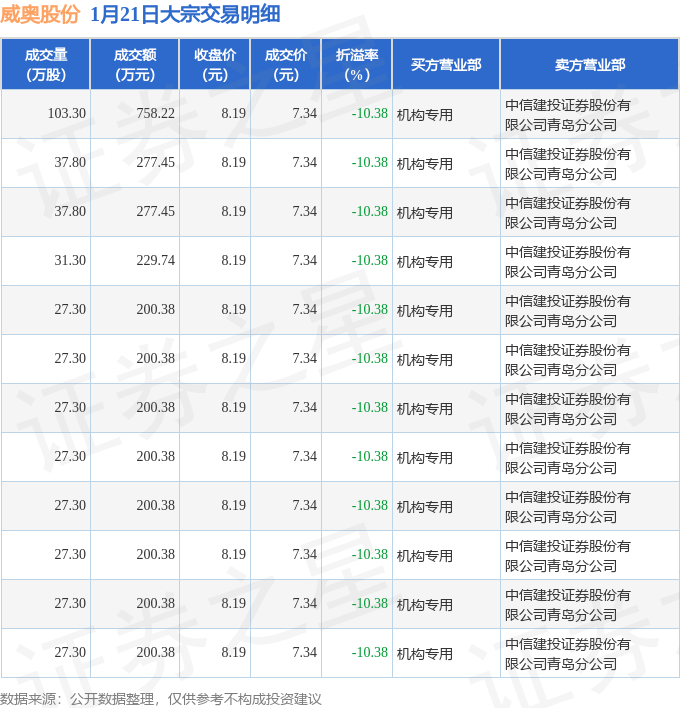Select the 折溢率(%) column header

(357, 65)
